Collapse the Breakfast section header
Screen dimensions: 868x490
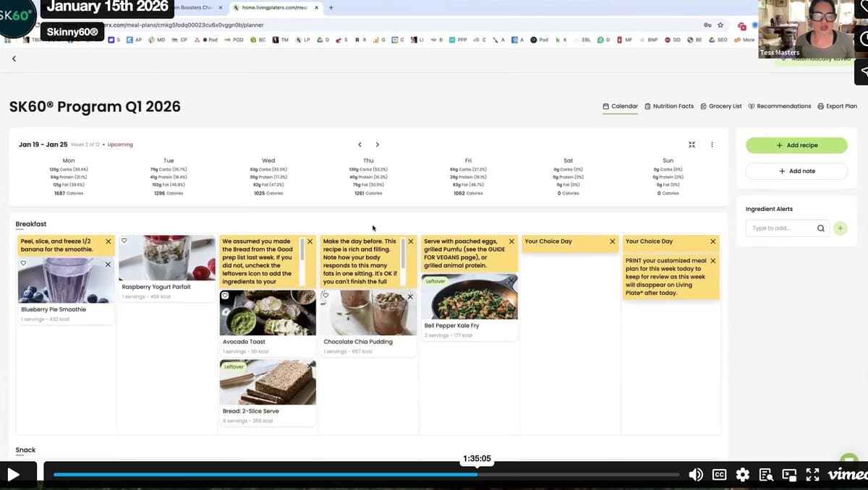(31, 224)
